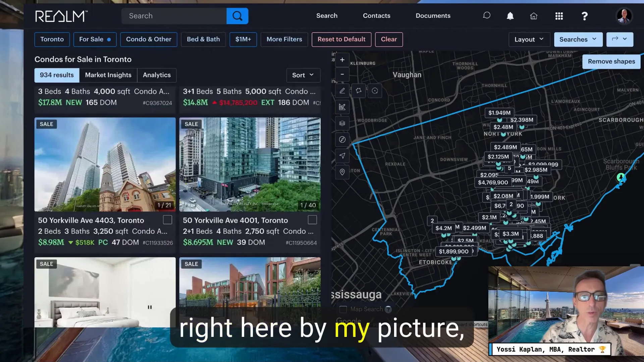Click the $4.2M map price marker

pyautogui.click(x=443, y=228)
